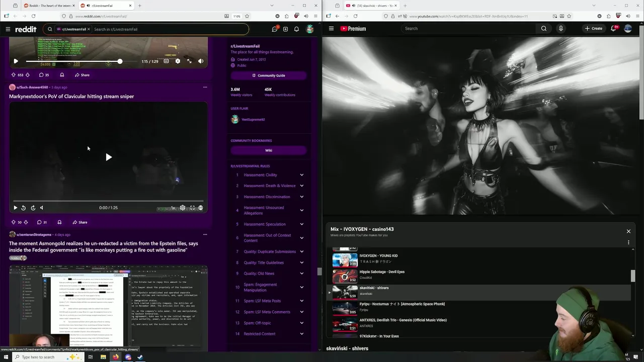The width and height of the screenshot is (644, 362).
Task: Bookmark the Reddit page with the star icon
Action: coord(247,16)
